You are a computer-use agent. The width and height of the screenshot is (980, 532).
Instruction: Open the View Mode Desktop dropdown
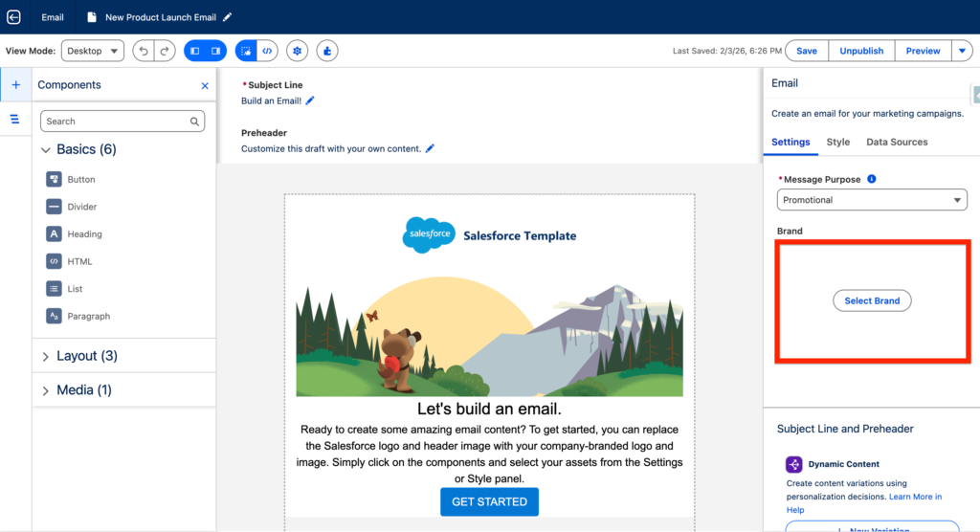[x=93, y=51]
